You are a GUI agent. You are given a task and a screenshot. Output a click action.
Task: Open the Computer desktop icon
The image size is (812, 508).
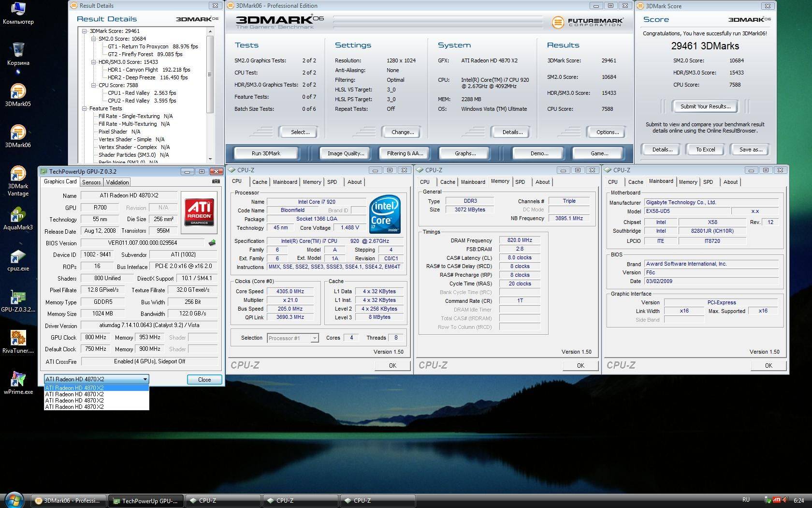[x=18, y=13]
